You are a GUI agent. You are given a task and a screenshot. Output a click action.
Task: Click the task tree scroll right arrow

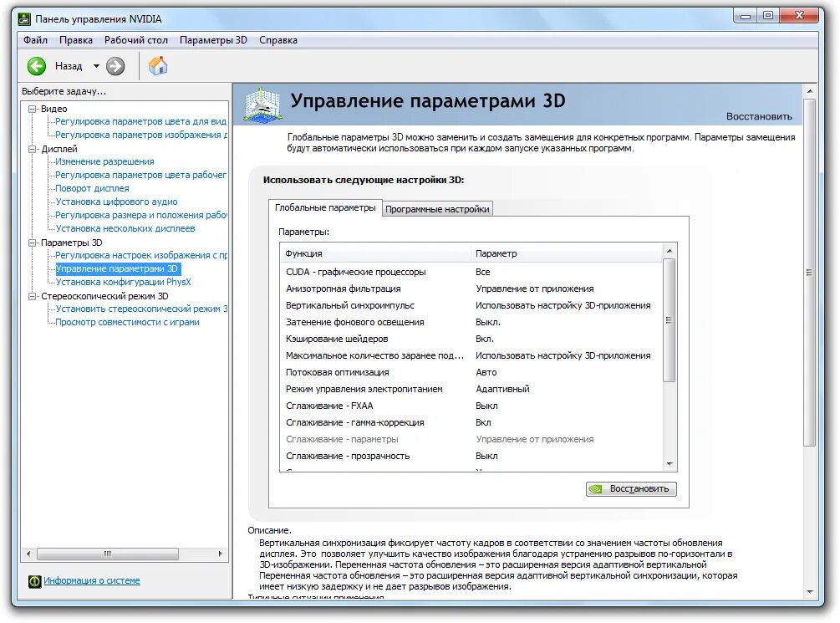pyautogui.click(x=220, y=554)
